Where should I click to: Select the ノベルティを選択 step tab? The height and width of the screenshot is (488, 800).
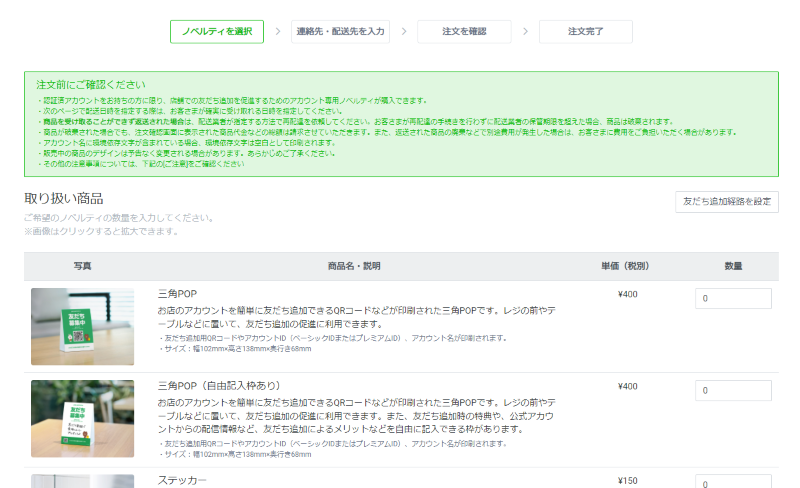(217, 32)
